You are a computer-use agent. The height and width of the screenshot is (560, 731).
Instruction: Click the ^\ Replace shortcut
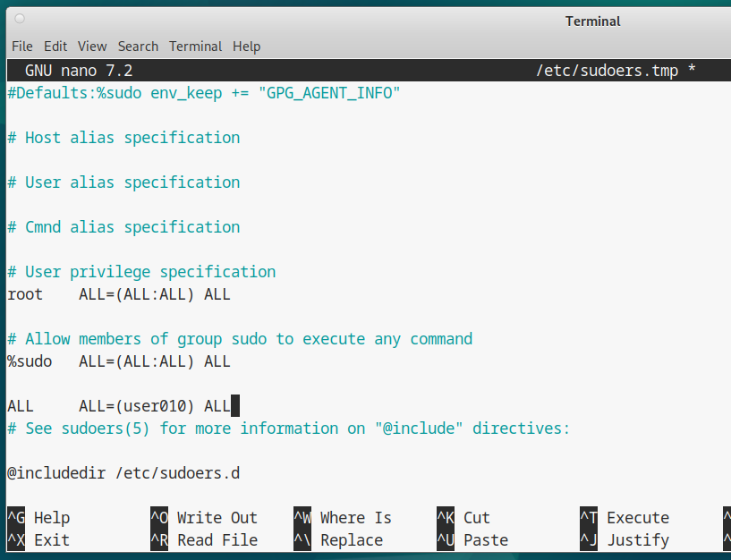click(x=338, y=540)
